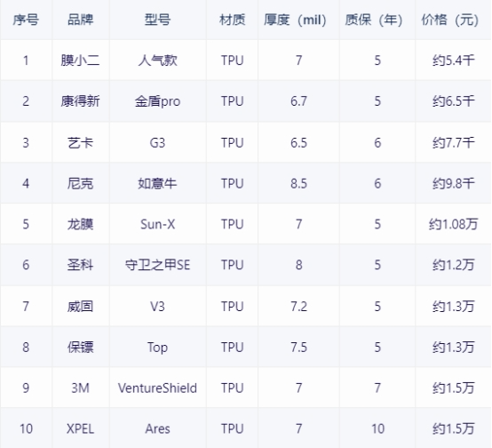Select the 保镖 Top model cell
The width and height of the screenshot is (492, 448).
click(x=158, y=347)
